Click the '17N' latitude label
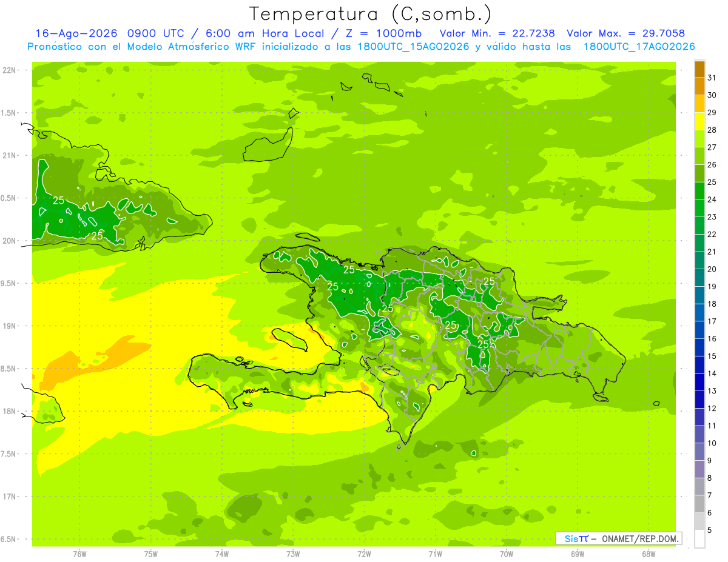 pyautogui.click(x=8, y=497)
